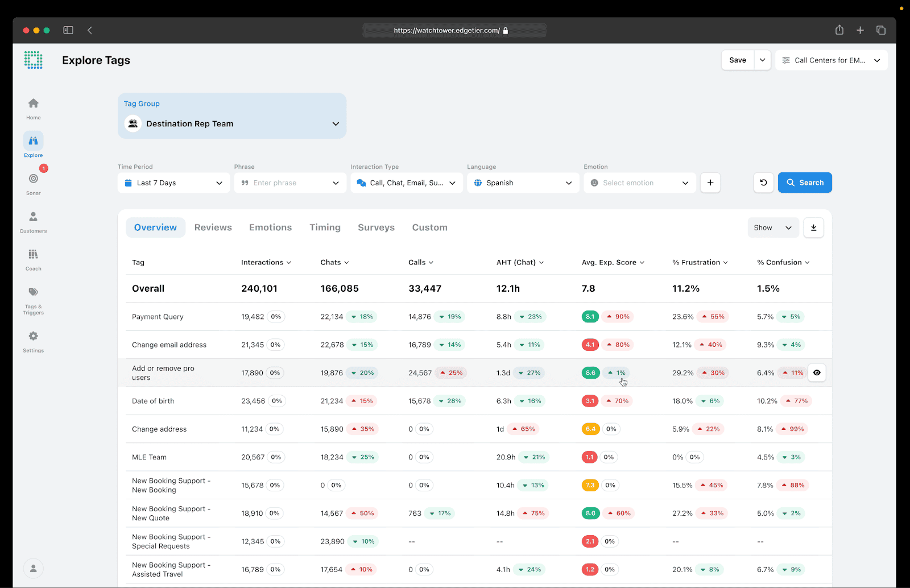This screenshot has width=910, height=588.
Task: Toggle eye icon on Add or remove pro users row
Action: pos(817,373)
